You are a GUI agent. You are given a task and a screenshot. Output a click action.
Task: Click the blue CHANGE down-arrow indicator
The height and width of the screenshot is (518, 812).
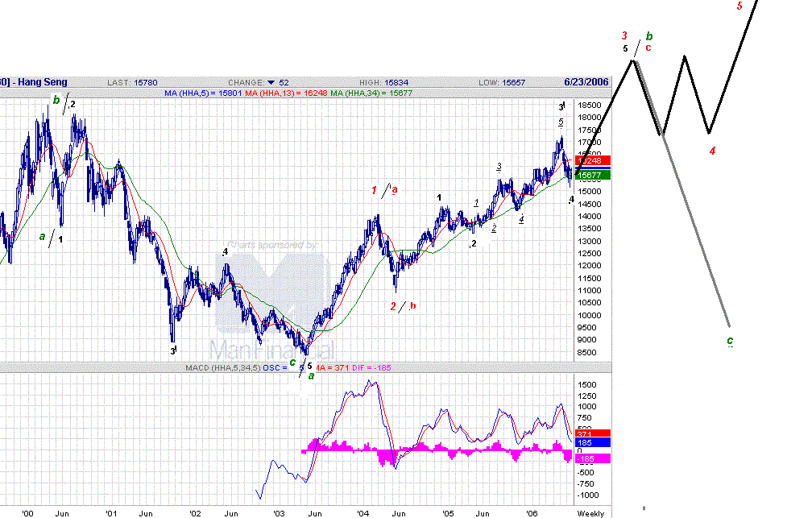[x=271, y=82]
